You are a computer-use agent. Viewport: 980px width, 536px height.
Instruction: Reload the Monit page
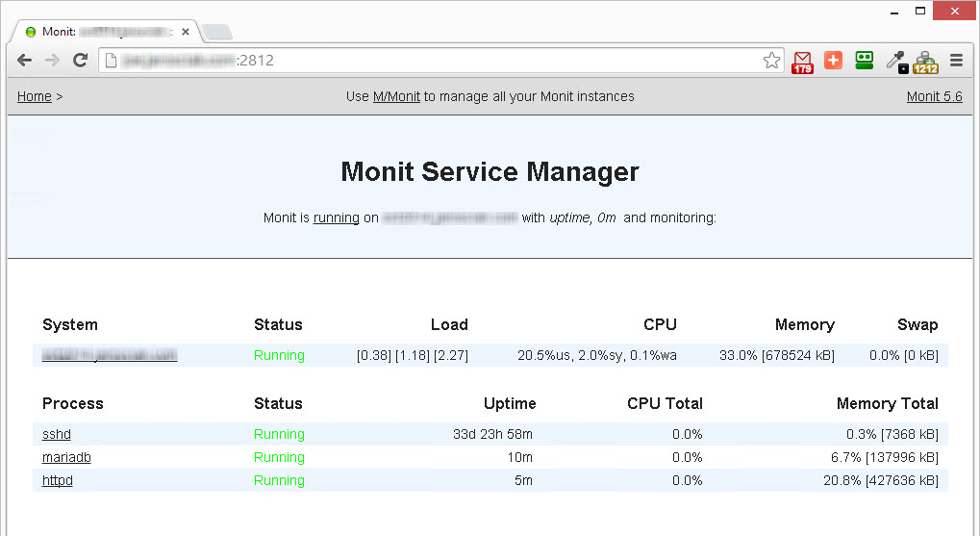coord(80,60)
